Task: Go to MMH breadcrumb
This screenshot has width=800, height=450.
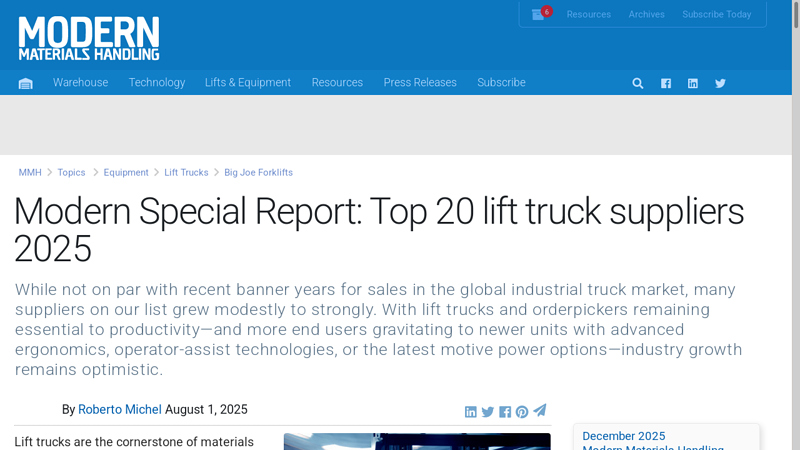Action: (30, 172)
